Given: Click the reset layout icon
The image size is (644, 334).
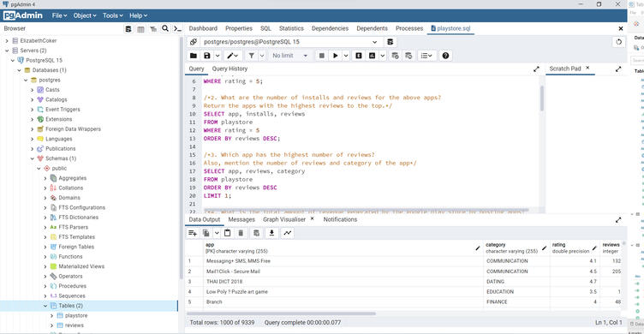Looking at the screenshot, I should 619,42.
